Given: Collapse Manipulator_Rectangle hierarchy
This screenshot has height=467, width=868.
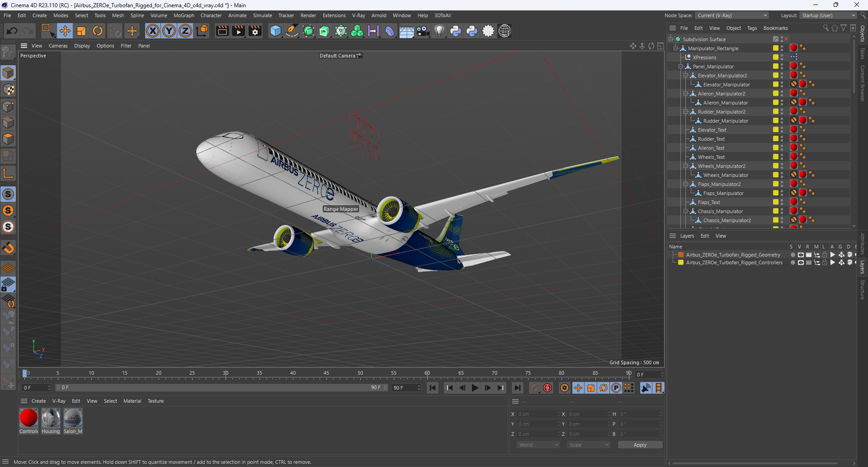Looking at the screenshot, I should [676, 48].
